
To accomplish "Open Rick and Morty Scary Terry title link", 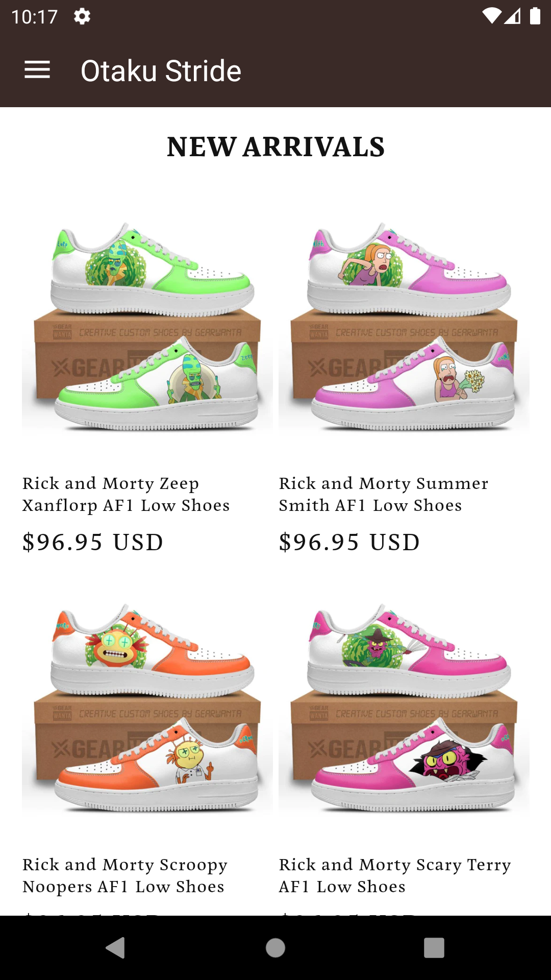I will click(x=395, y=875).
